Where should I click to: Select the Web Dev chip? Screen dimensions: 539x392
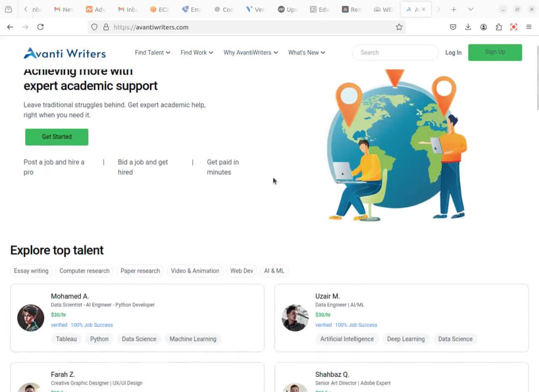(241, 271)
